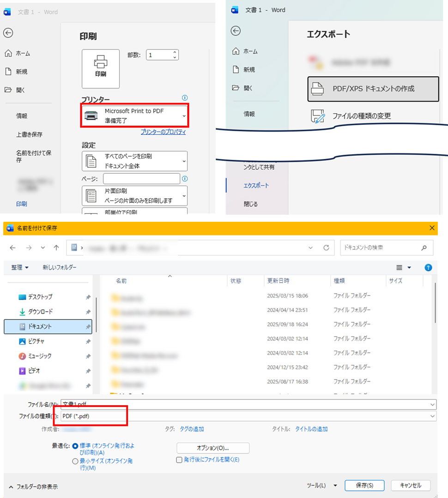Select ホーム in the Export window sidebar
This screenshot has width=448, height=498.
246,51
